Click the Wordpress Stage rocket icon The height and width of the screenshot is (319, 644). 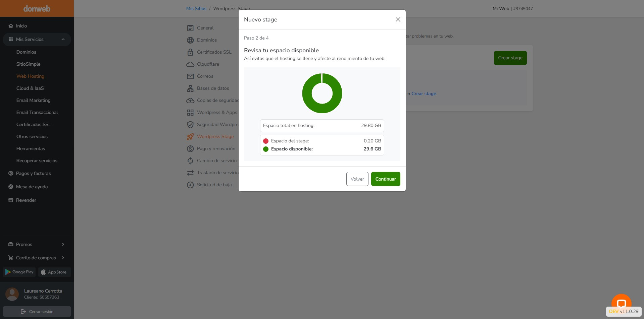(x=190, y=137)
